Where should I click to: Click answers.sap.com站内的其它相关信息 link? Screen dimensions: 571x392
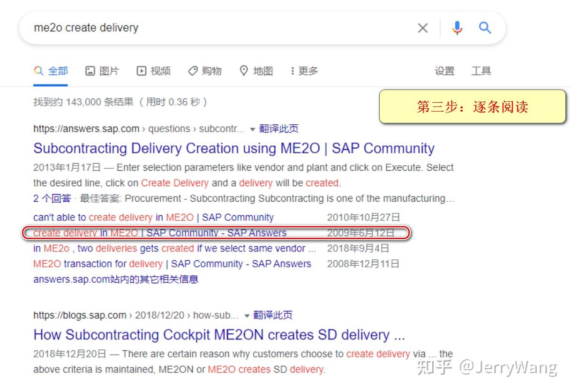coord(116,279)
